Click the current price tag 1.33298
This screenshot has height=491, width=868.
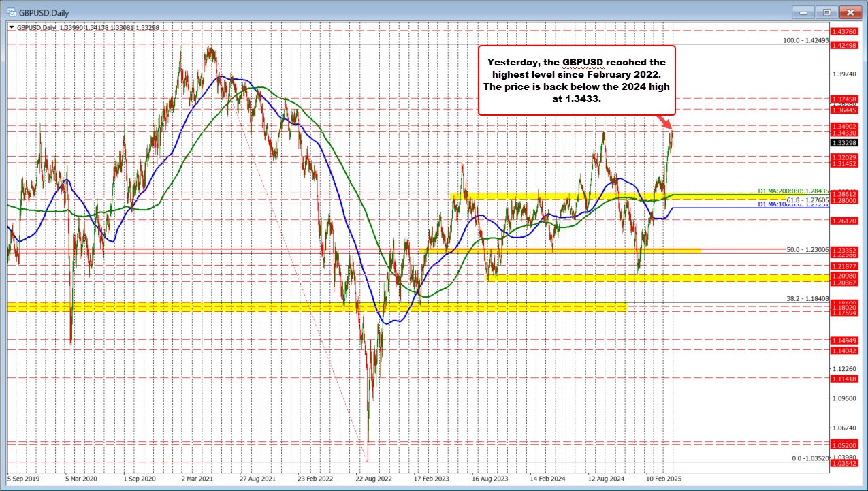click(846, 143)
